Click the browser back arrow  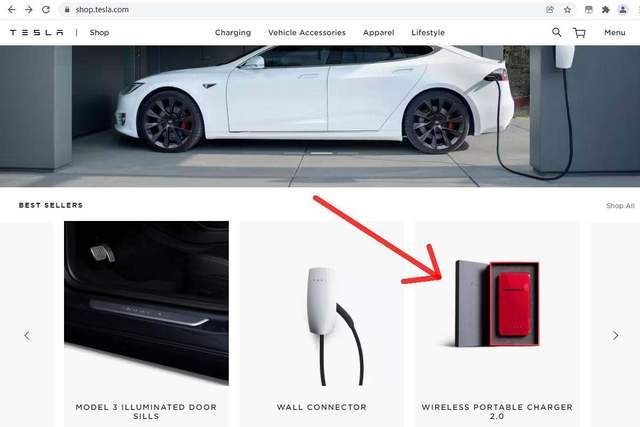tap(11, 9)
